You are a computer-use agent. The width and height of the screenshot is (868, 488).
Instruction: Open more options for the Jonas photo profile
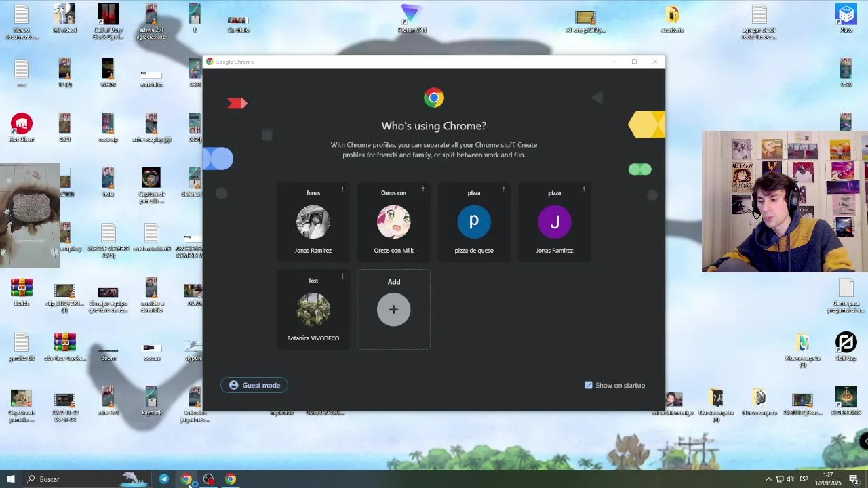(x=342, y=189)
